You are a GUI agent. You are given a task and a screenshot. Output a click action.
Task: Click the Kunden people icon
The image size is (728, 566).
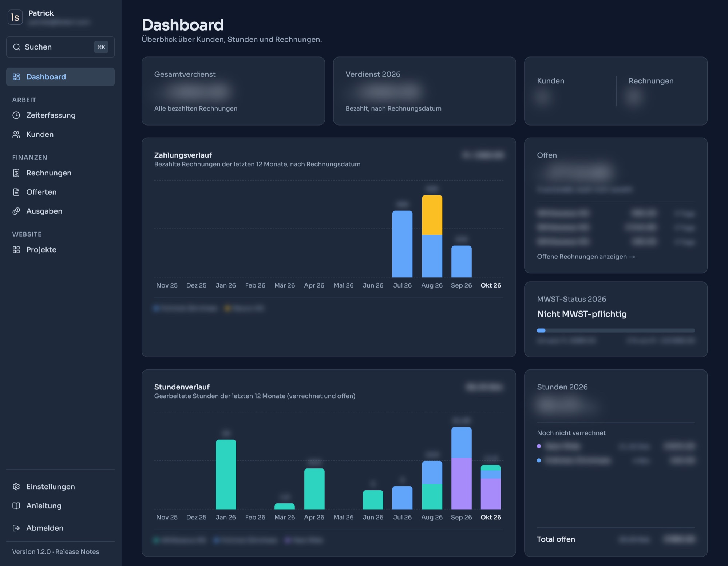pos(16,135)
